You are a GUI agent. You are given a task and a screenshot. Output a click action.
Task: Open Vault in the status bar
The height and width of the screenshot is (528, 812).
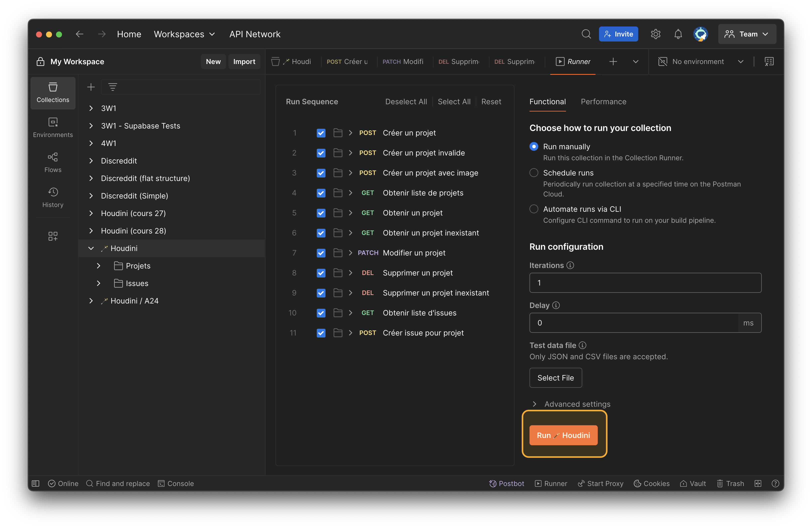coord(693,483)
